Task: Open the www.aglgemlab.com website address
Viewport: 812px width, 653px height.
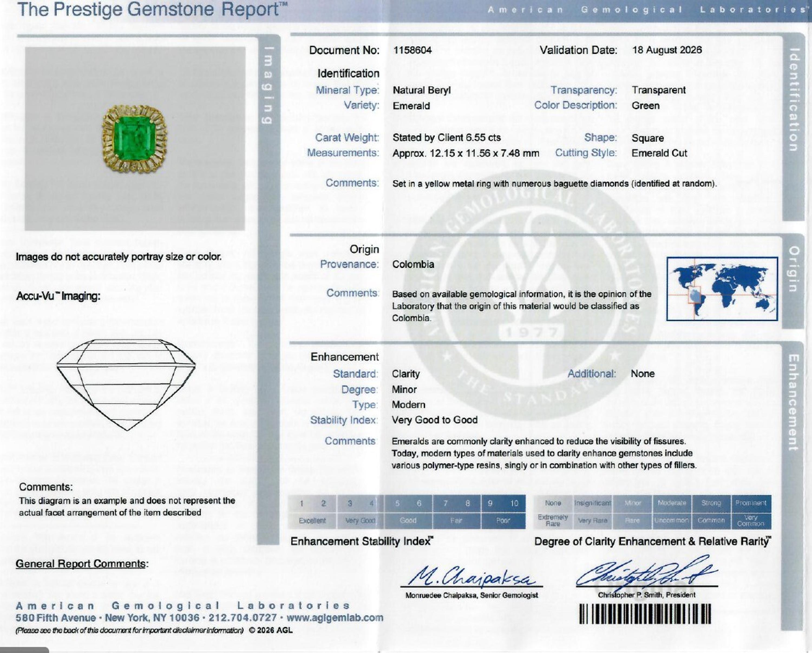Action: [x=335, y=618]
